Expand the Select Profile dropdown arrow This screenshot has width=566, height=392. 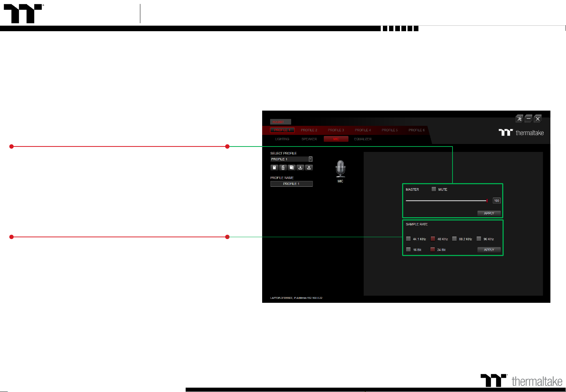click(x=310, y=159)
